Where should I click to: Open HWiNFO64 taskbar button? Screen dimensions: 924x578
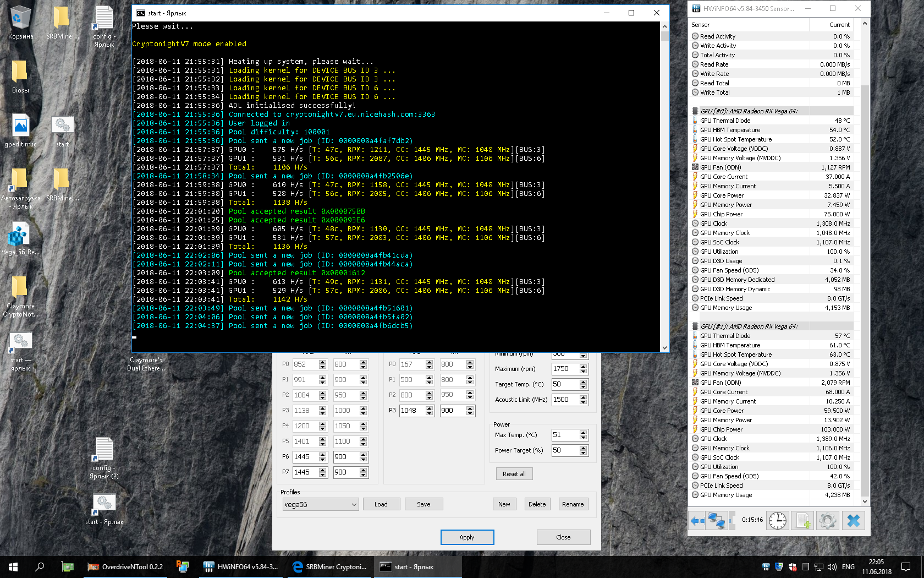click(241, 566)
